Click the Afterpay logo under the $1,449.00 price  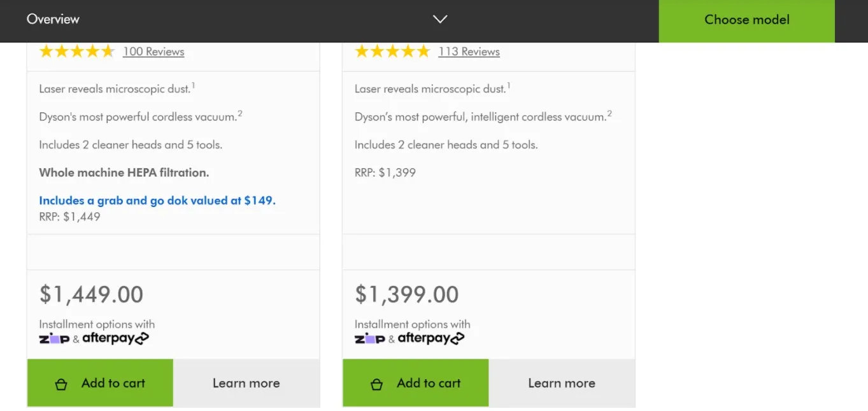pyautogui.click(x=115, y=338)
